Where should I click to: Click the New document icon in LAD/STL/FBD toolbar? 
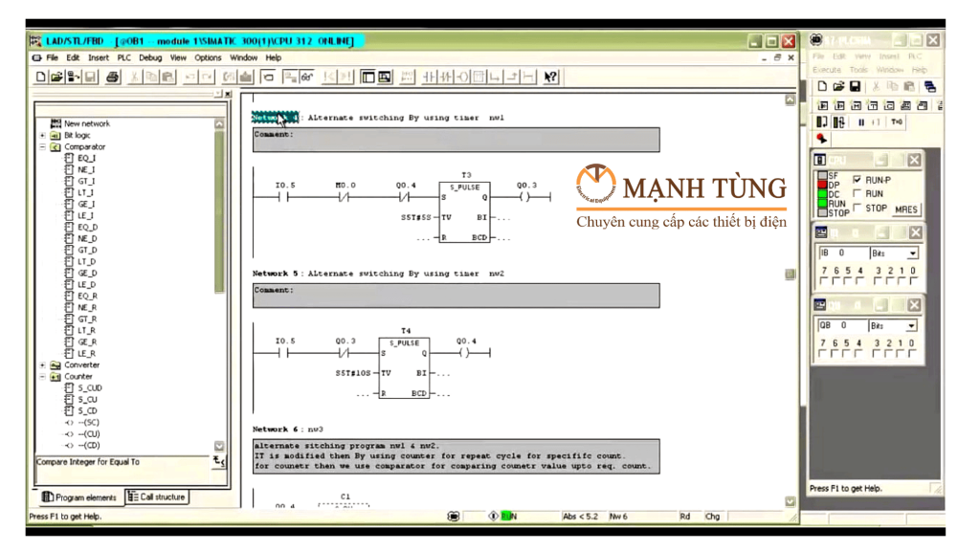[x=40, y=77]
